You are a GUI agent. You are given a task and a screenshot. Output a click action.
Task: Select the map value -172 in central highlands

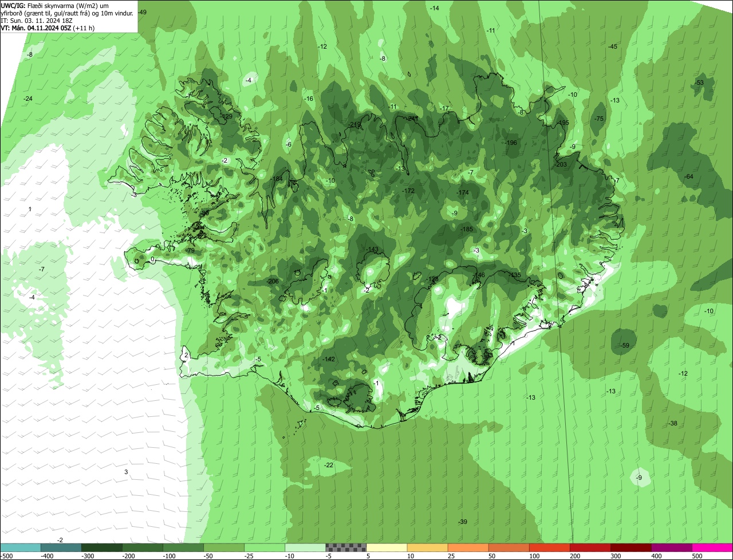pos(408,191)
